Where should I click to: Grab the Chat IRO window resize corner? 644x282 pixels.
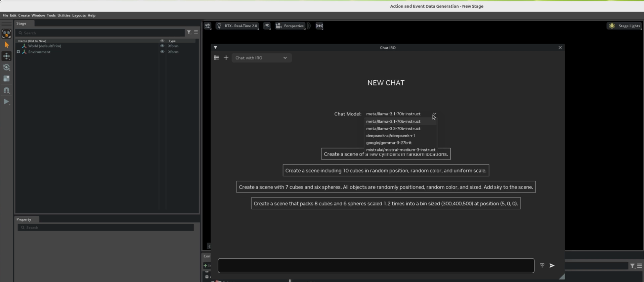coord(562,276)
